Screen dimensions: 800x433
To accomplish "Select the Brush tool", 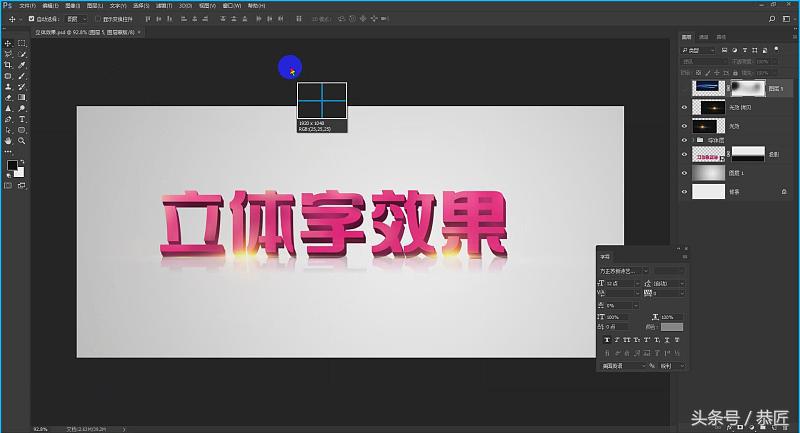I will 21,76.
